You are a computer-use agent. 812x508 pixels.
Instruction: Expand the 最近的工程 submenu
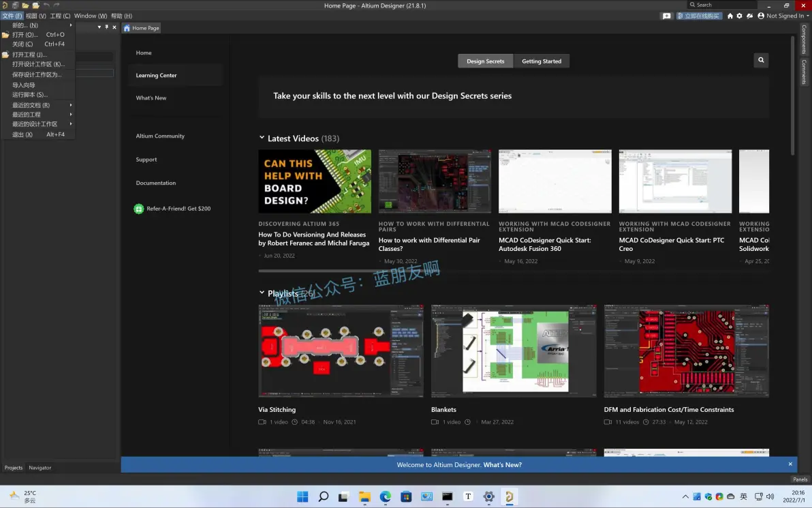click(37, 115)
